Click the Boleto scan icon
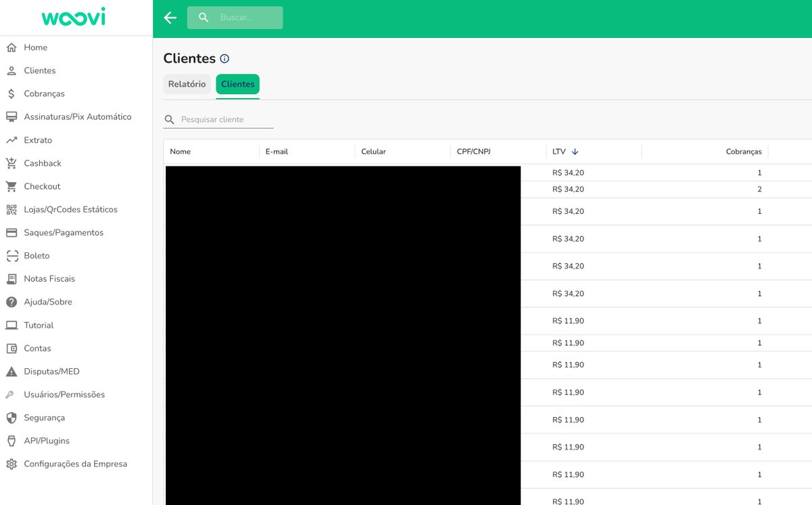 tap(12, 256)
